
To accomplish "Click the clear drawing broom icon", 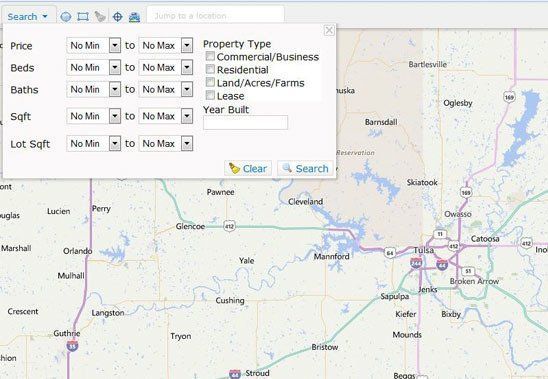I will tap(100, 16).
